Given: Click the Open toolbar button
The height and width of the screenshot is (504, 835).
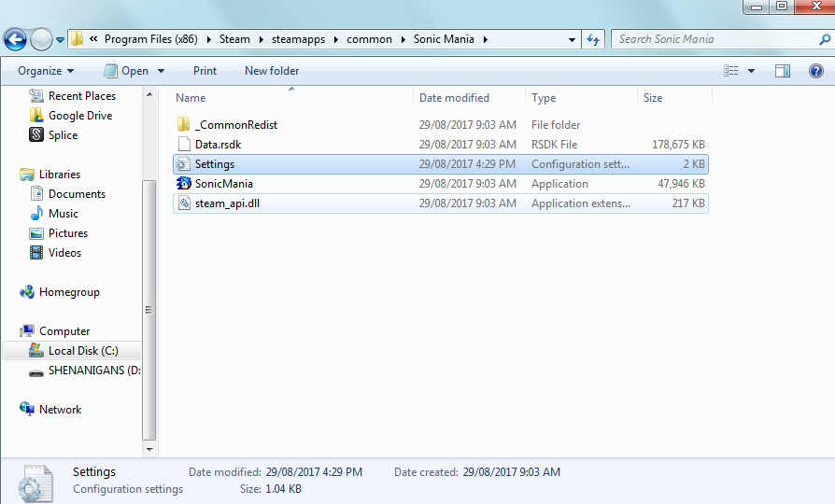Looking at the screenshot, I should click(127, 71).
